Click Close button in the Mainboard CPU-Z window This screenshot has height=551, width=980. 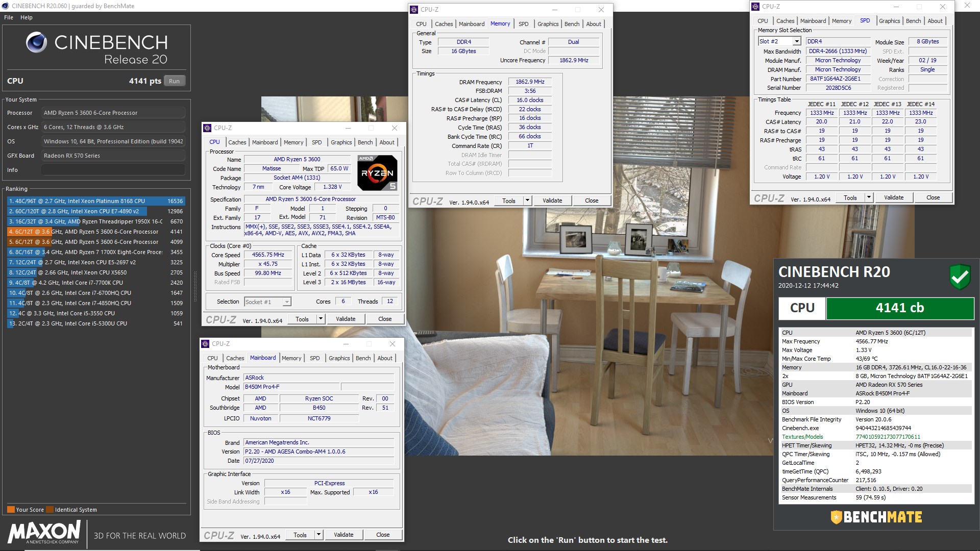click(383, 535)
